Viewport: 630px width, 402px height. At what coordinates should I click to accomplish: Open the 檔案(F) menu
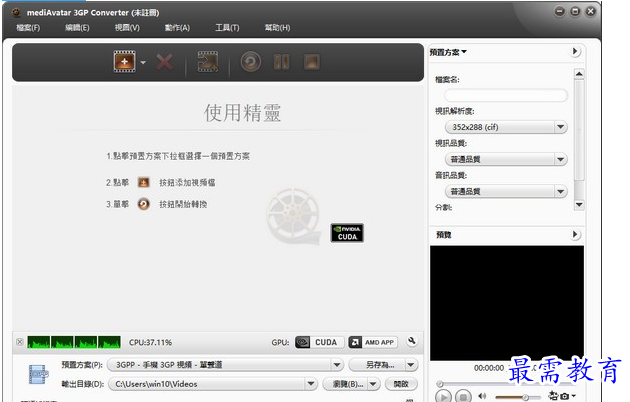[28, 28]
